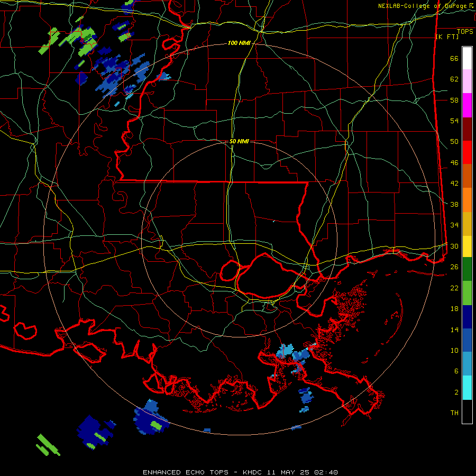Click the '[K FT]' units label
476x476 pixels.
pyautogui.click(x=447, y=37)
